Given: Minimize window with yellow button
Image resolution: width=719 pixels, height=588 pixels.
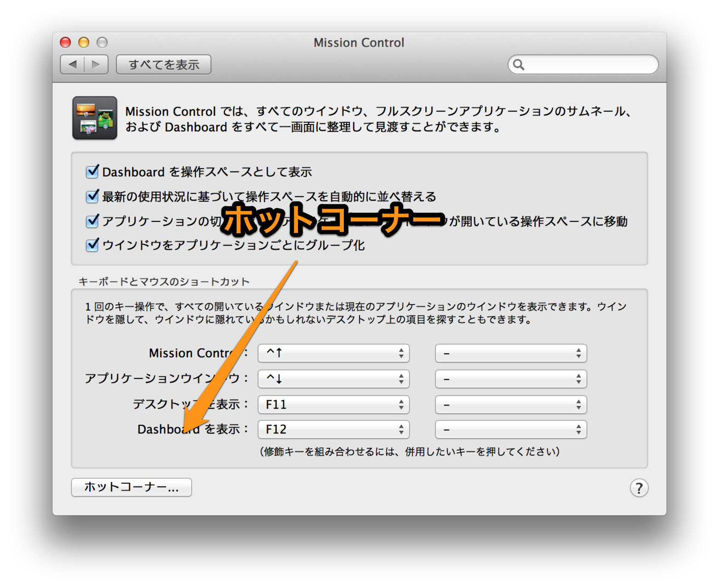Looking at the screenshot, I should pos(84,42).
